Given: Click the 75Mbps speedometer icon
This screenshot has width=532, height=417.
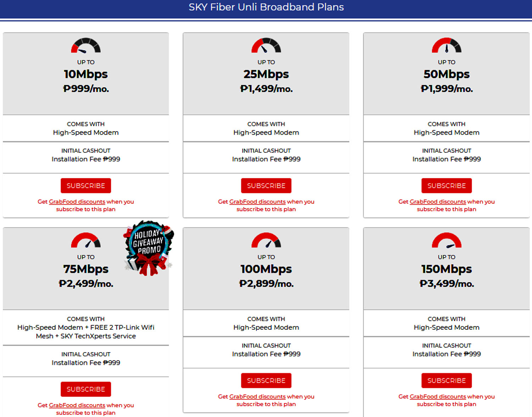Looking at the screenshot, I should pos(85,241).
